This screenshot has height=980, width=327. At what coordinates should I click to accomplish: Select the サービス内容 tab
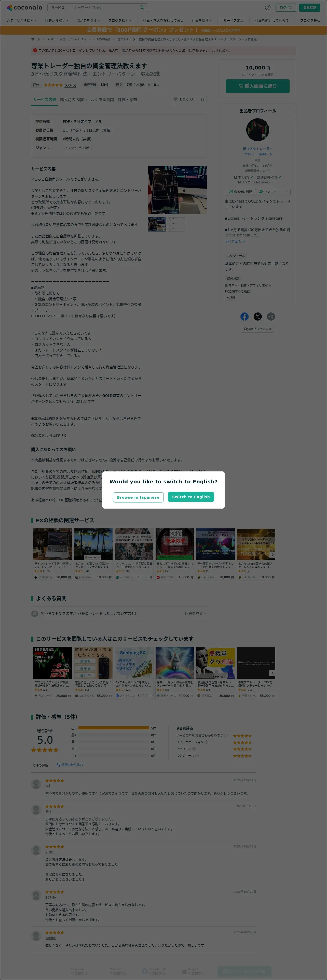[x=45, y=100]
